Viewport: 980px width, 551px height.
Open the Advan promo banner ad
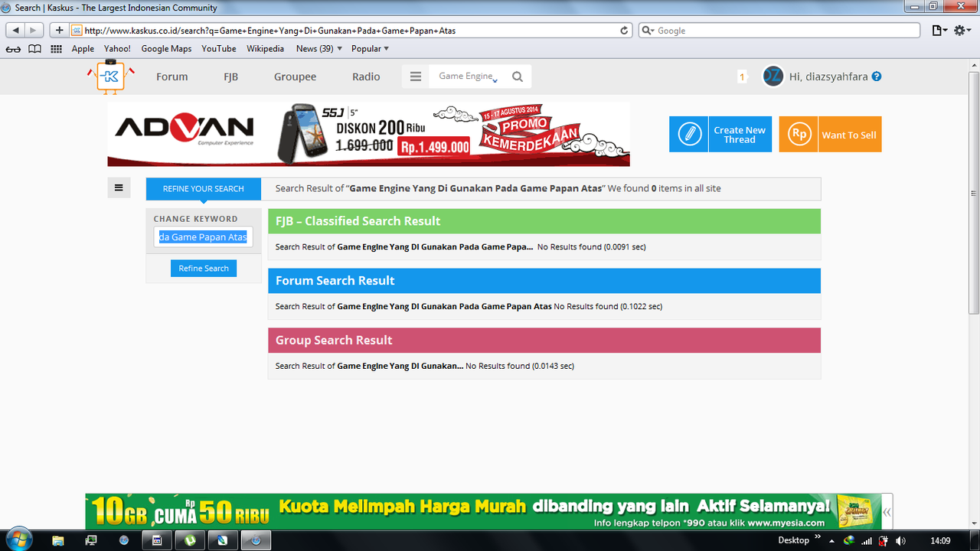pos(368,134)
